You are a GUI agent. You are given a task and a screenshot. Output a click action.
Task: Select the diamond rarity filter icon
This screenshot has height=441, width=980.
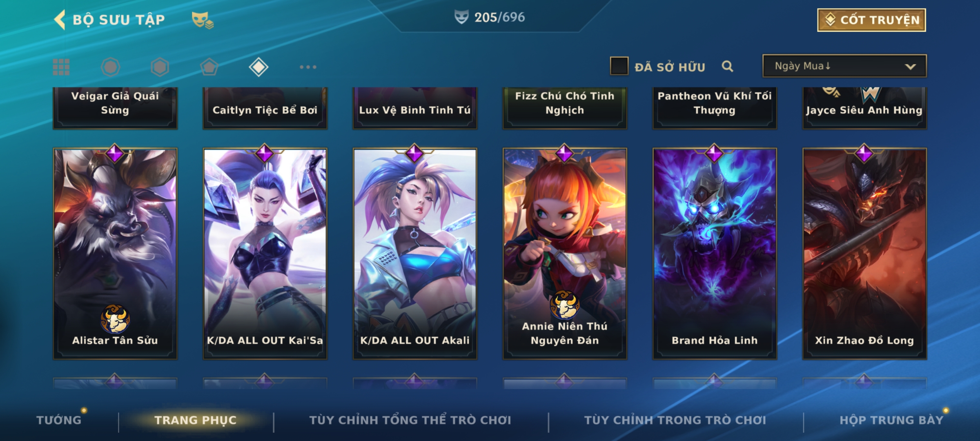258,67
